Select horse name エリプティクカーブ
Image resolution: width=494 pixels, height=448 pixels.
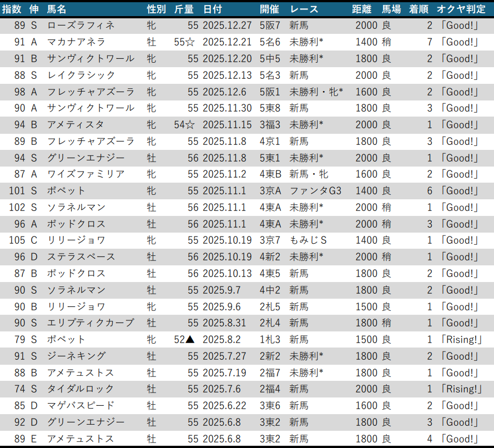pyautogui.click(x=90, y=323)
